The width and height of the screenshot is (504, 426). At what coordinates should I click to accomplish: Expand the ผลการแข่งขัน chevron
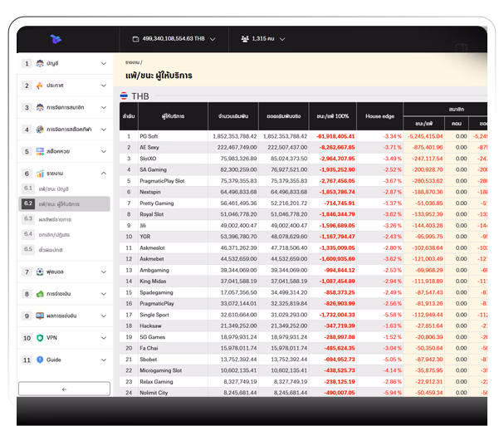coord(104,316)
